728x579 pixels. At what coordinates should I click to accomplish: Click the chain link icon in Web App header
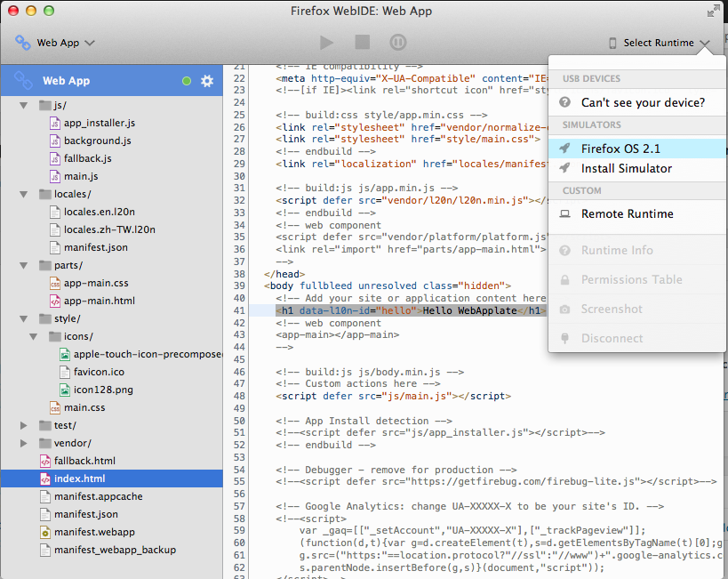(23, 80)
